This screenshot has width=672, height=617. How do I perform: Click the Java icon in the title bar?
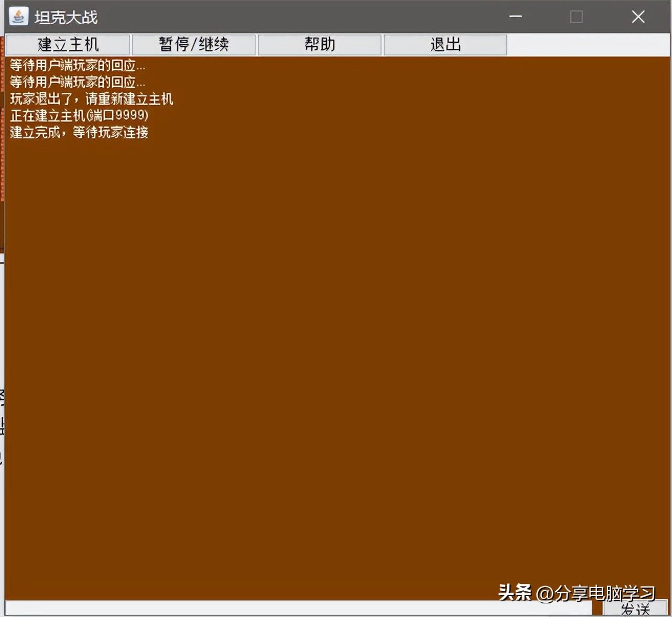(18, 17)
